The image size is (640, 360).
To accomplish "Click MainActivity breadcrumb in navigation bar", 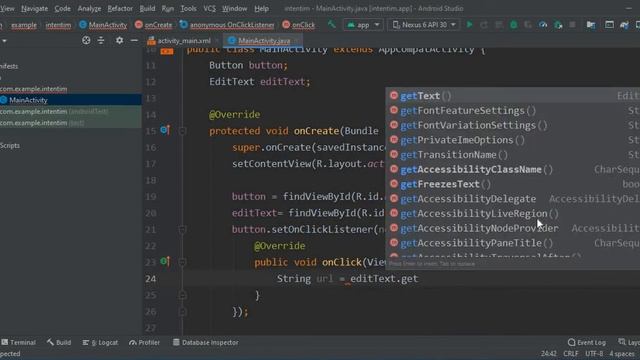I will tap(103, 25).
